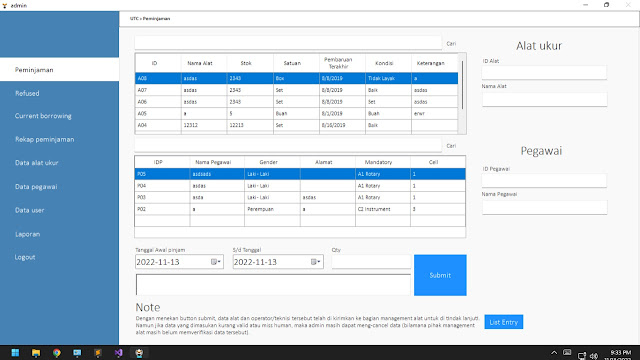
Task: Select alat row A08
Action: click(x=297, y=78)
